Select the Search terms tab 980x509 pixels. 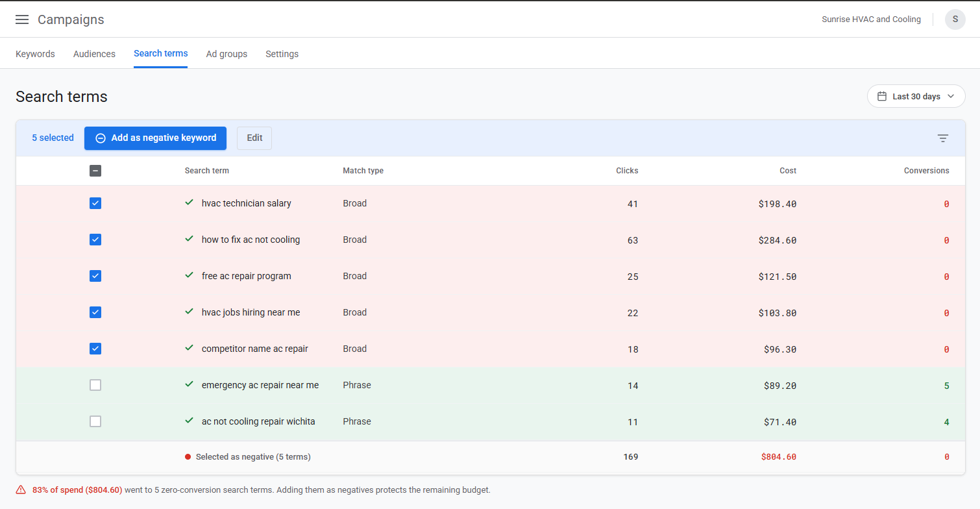click(x=161, y=53)
